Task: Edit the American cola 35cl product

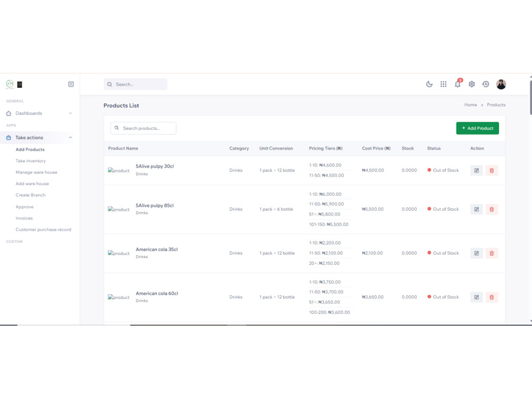Action: pos(477,253)
